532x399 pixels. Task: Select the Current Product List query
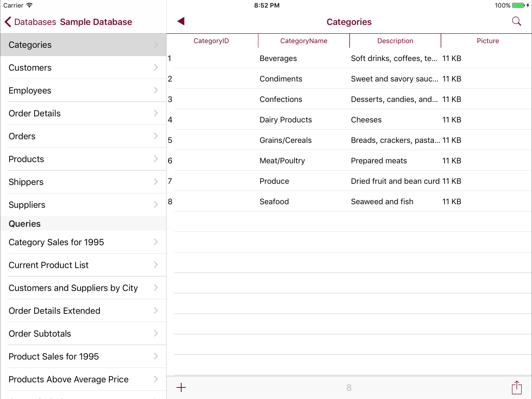48,265
